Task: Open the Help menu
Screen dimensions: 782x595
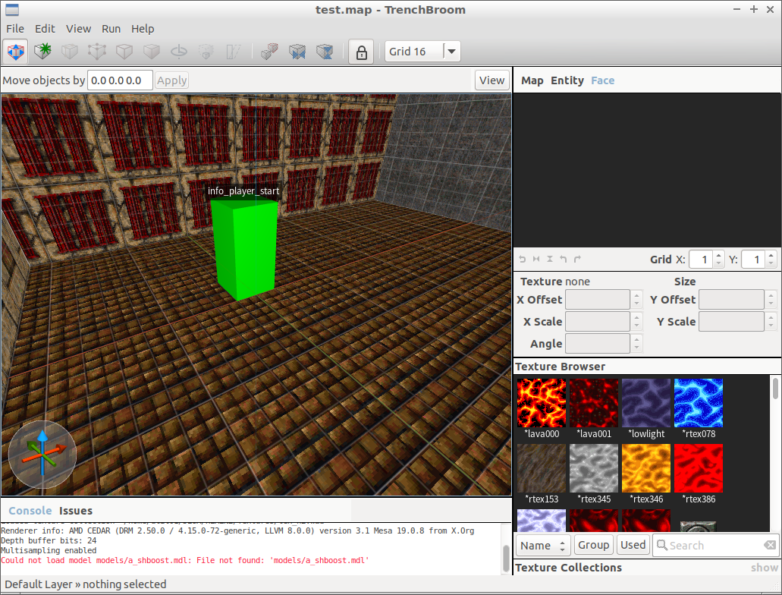Action: pos(143,29)
